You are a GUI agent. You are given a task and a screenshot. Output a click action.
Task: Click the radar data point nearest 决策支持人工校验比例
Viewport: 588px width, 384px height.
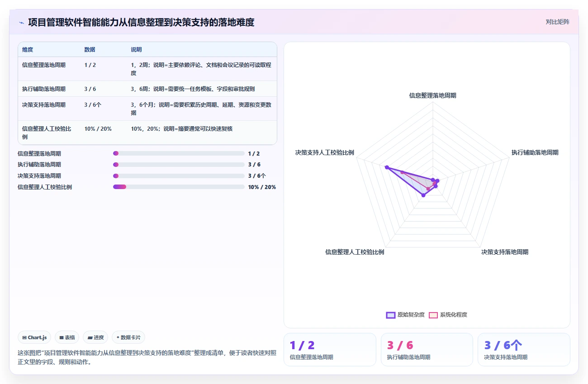[386, 167]
